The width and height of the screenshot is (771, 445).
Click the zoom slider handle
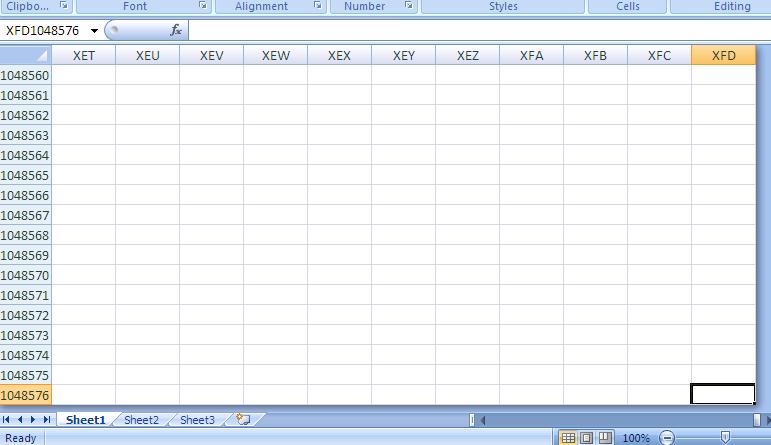tap(725, 437)
